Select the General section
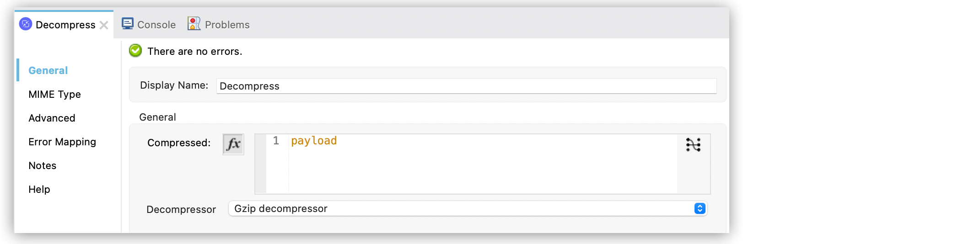The width and height of the screenshot is (980, 244). tap(48, 70)
